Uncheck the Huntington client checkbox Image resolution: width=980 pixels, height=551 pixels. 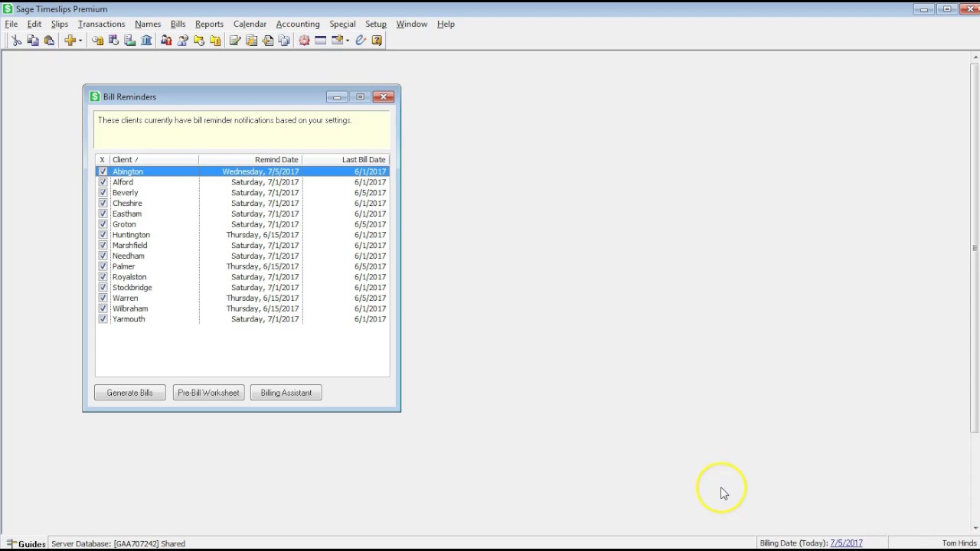103,235
